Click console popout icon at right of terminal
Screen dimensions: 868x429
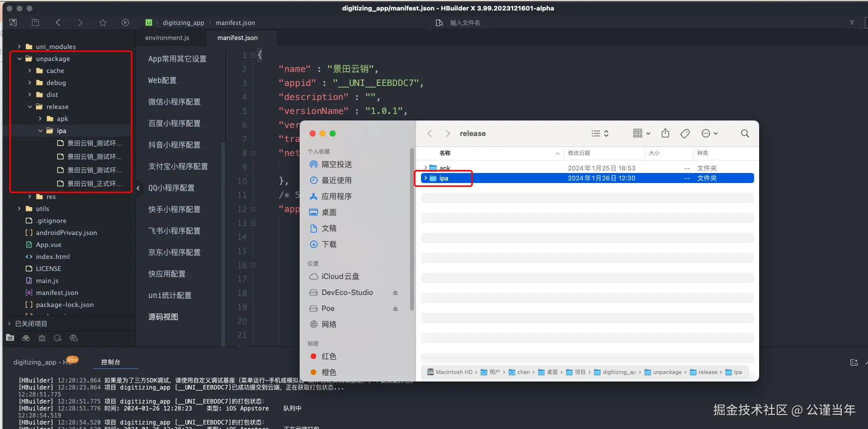click(854, 362)
